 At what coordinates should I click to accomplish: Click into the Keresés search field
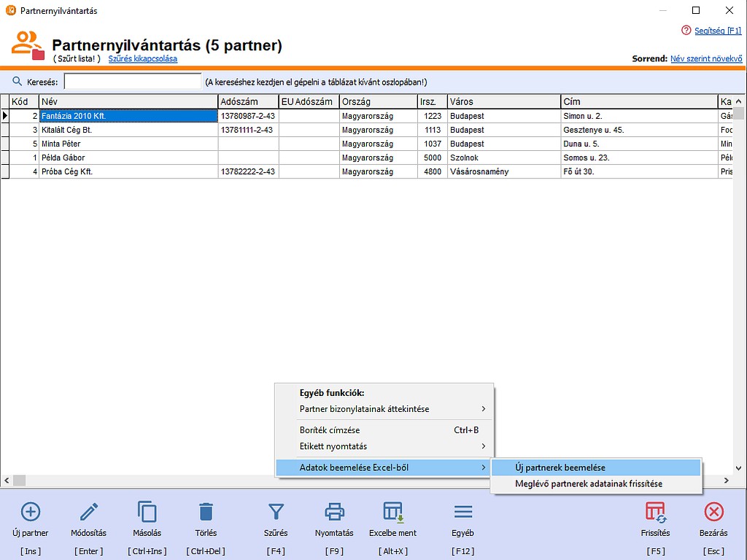click(132, 82)
